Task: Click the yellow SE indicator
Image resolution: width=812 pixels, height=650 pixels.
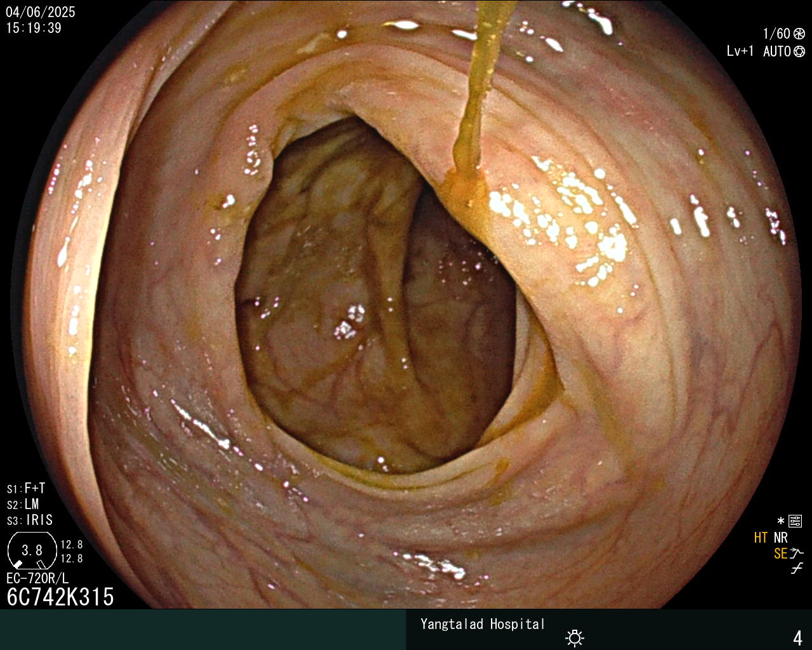Action: point(780,554)
